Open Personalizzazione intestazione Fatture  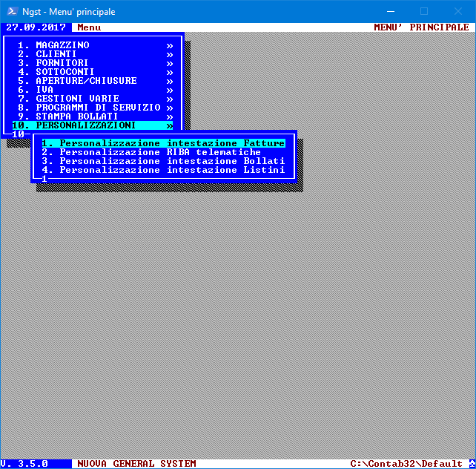tap(163, 143)
